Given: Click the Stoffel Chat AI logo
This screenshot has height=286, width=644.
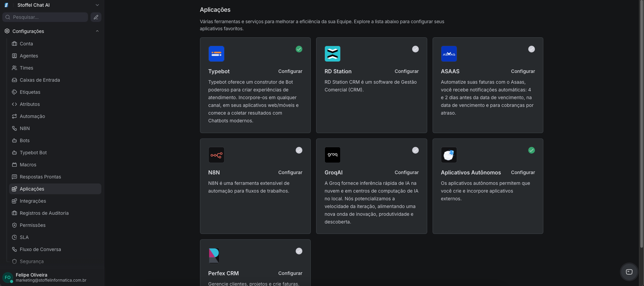Looking at the screenshot, I should click(x=6, y=5).
